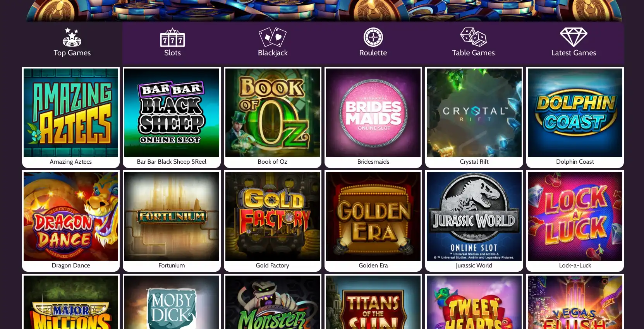The image size is (644, 329).
Task: Launch the Fortunium game thumbnail
Action: click(x=172, y=216)
